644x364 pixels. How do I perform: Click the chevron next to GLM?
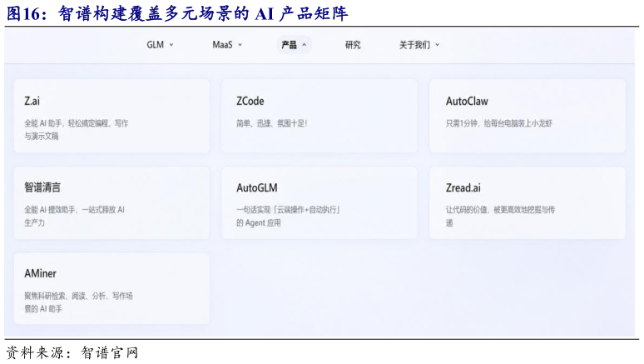171,45
